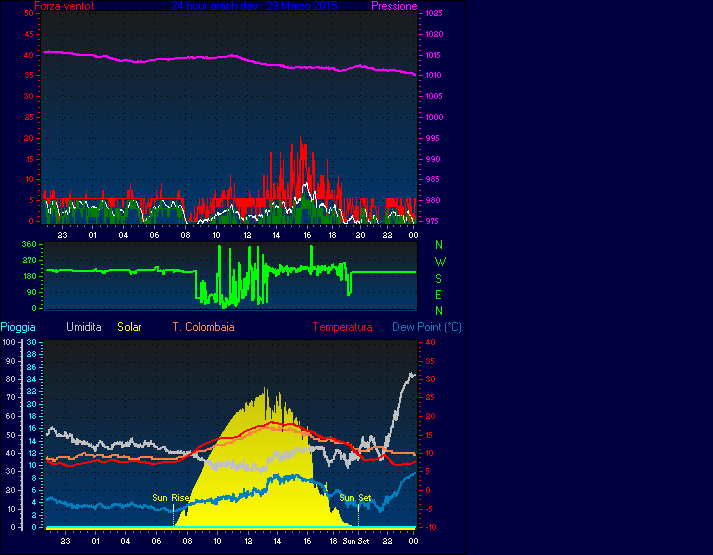Click the "Sun Rise" marker in solar graph
This screenshot has width=713, height=555.
171,498
